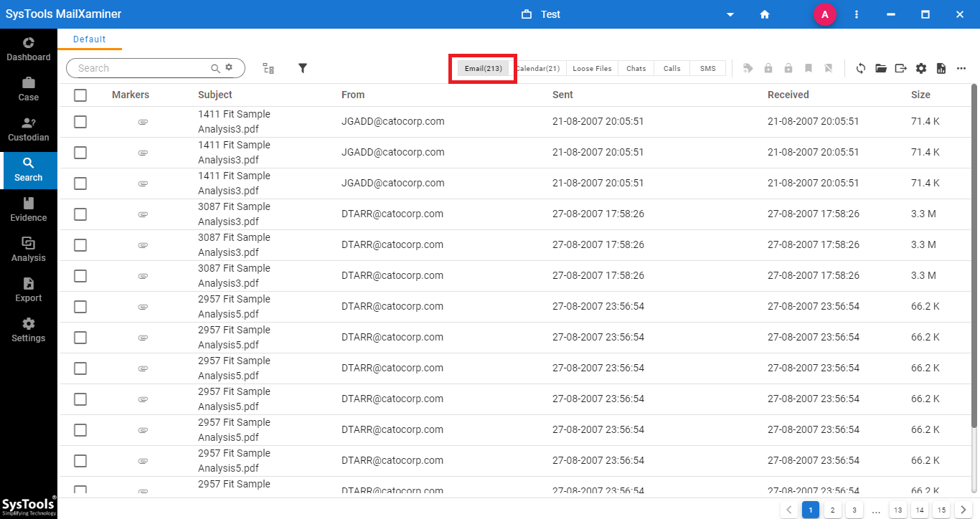Screen dimensions: 980x519
Task: Sort by the Sent column header
Action: click(x=562, y=95)
